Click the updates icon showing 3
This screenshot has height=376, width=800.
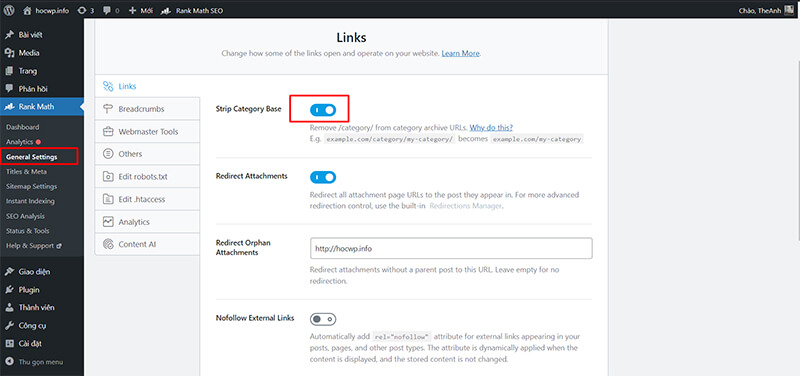(x=82, y=11)
